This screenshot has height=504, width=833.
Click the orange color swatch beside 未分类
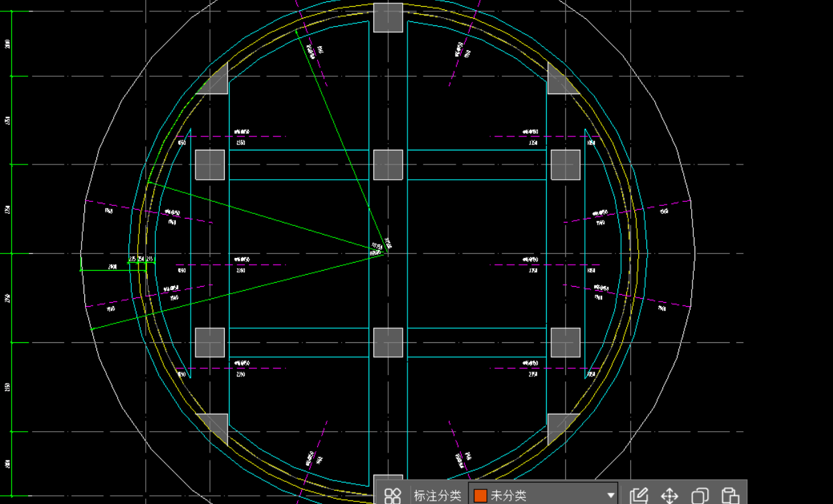pos(480,495)
